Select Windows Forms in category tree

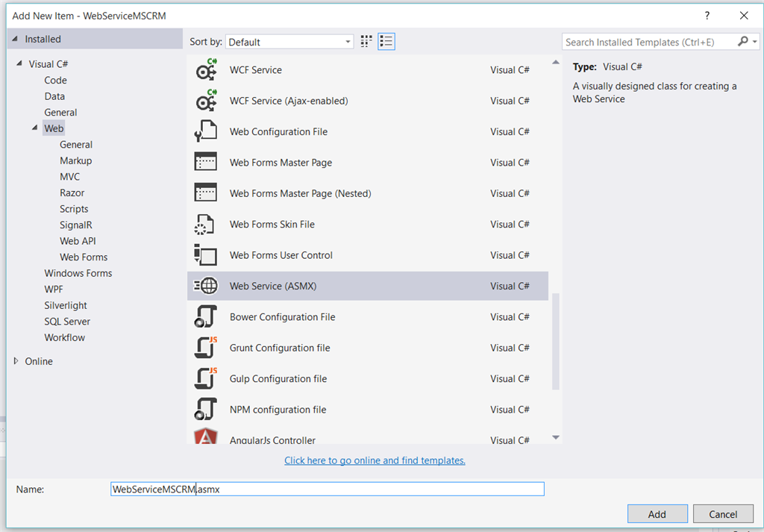pos(78,273)
